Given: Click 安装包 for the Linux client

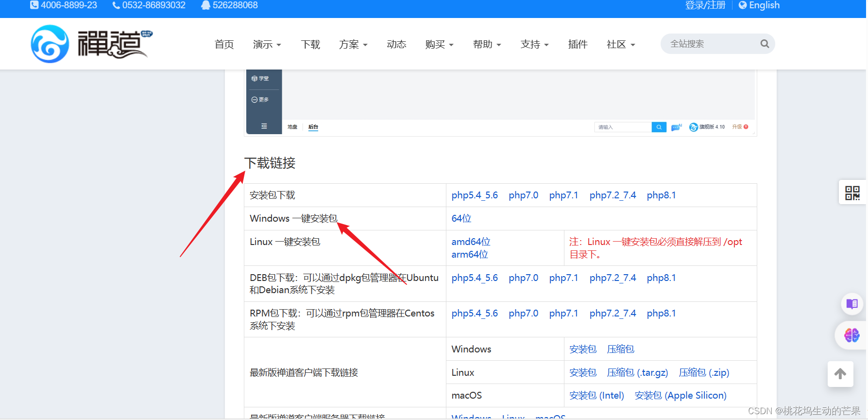Looking at the screenshot, I should [x=583, y=372].
